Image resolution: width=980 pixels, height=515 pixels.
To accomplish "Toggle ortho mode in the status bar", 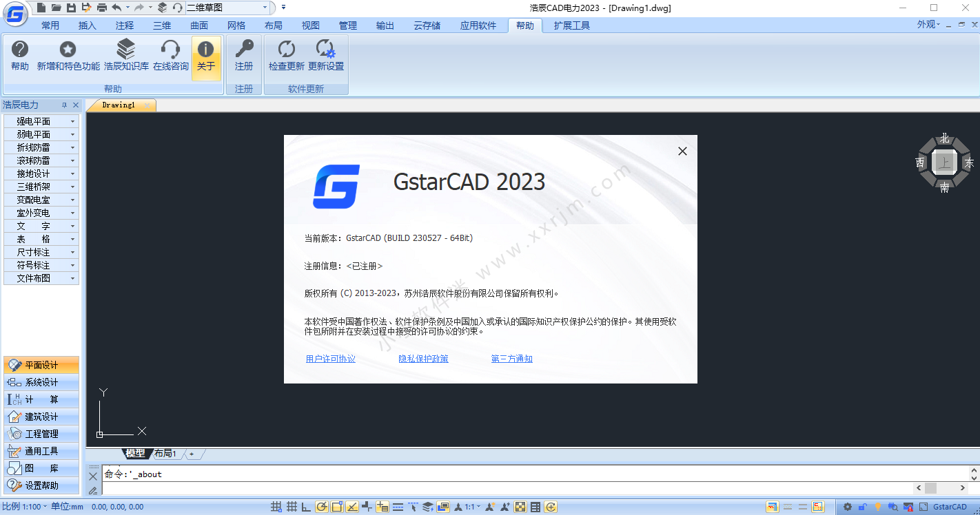I will [x=306, y=507].
